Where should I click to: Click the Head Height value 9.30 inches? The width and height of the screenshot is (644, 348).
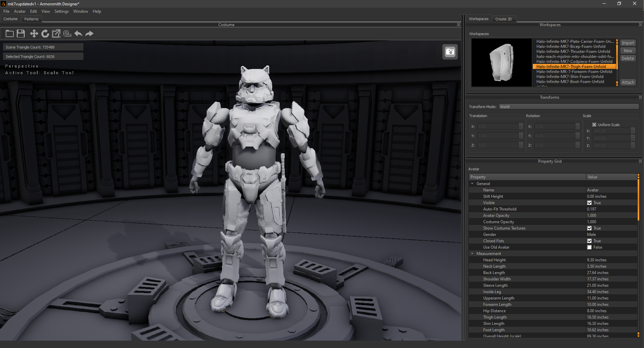tap(596, 260)
